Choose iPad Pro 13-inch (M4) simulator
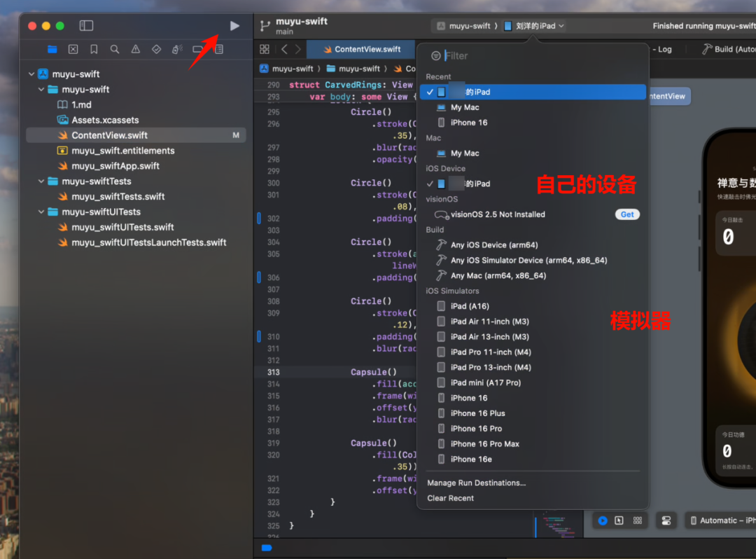 click(533, 368)
